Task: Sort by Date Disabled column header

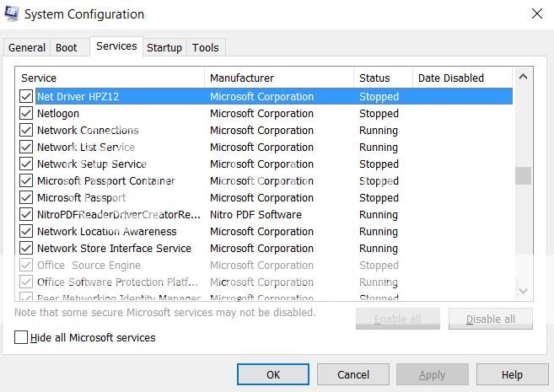Action: [462, 78]
